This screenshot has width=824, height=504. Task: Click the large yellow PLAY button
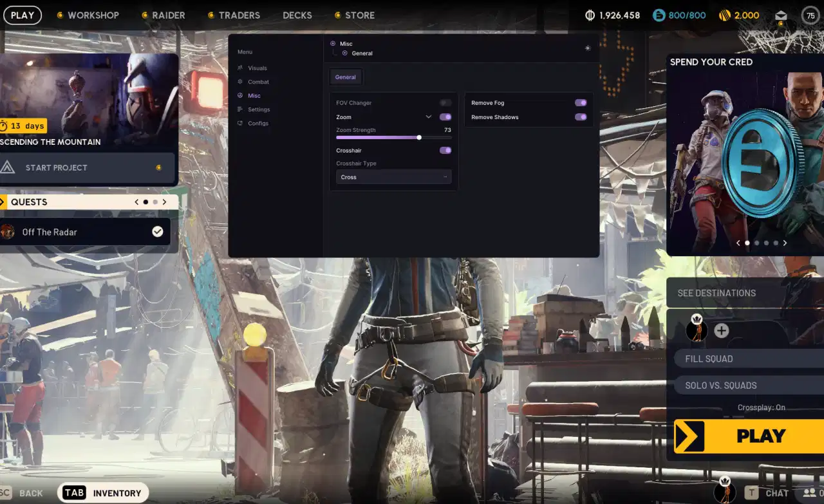pyautogui.click(x=749, y=436)
